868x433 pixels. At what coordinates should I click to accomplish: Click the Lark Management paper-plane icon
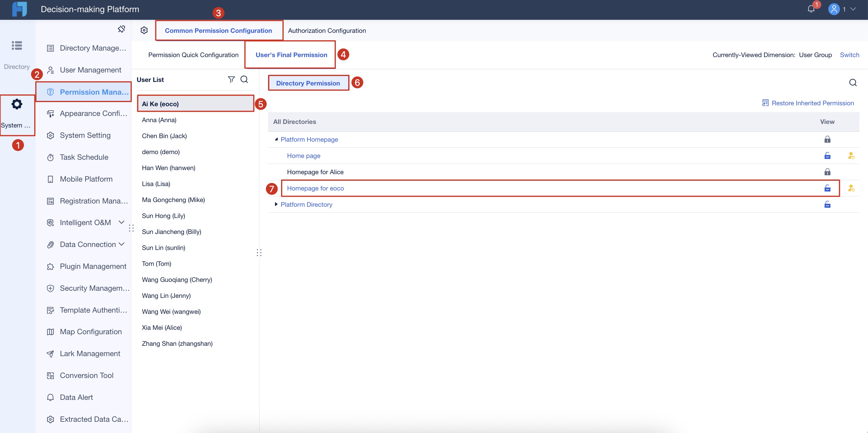tap(51, 354)
